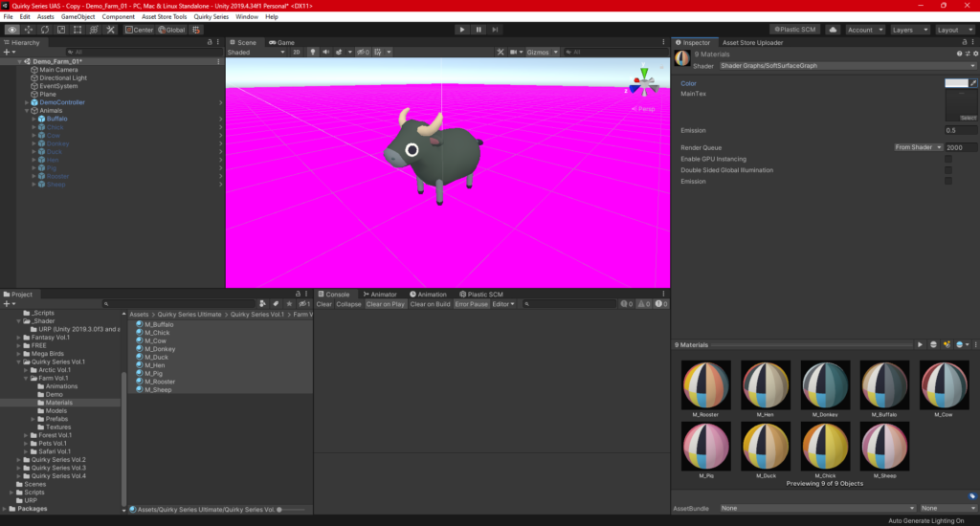Open the Asset Store Tools menu

click(x=164, y=17)
